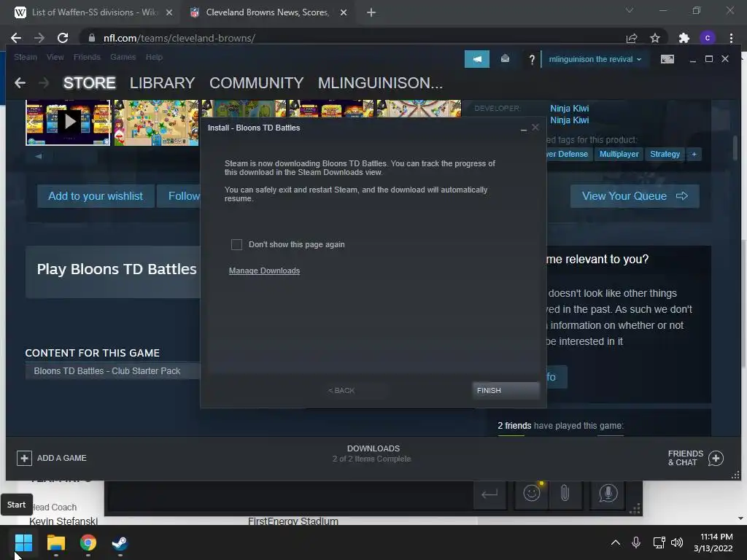Click the Strategy tag
747x560 pixels.
coord(665,155)
